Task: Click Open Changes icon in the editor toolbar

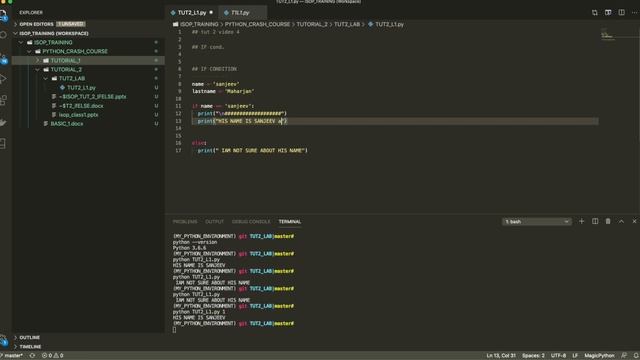Action: coord(595,13)
